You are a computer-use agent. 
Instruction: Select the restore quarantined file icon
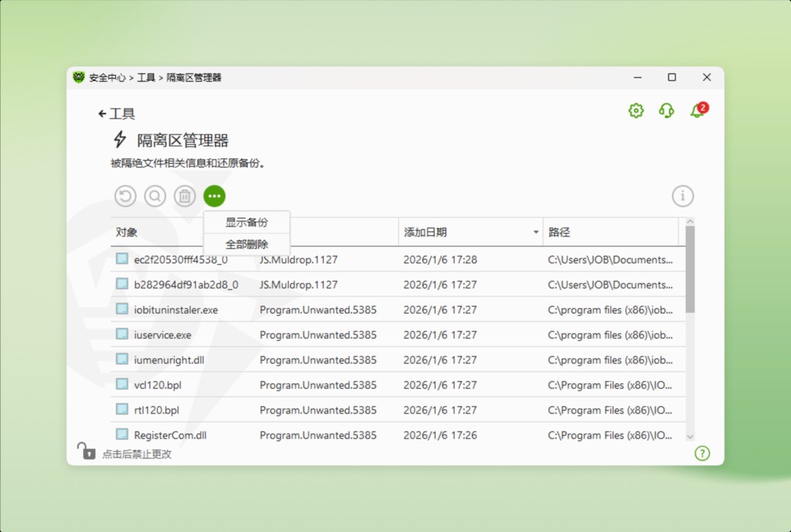click(x=125, y=195)
